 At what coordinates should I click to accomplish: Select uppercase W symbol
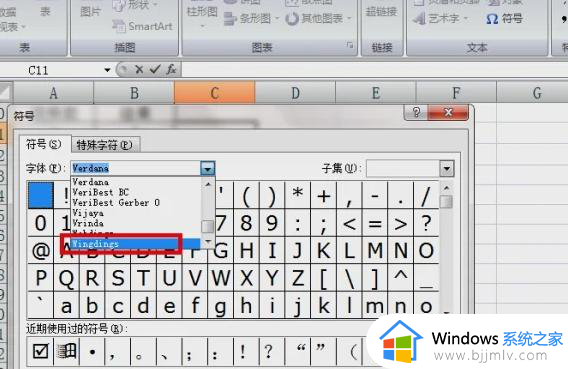click(221, 278)
